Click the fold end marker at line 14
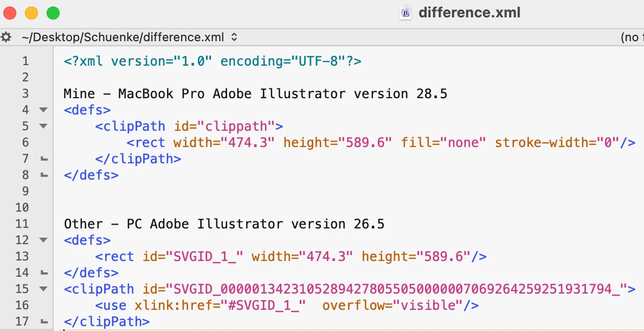 [x=44, y=273]
